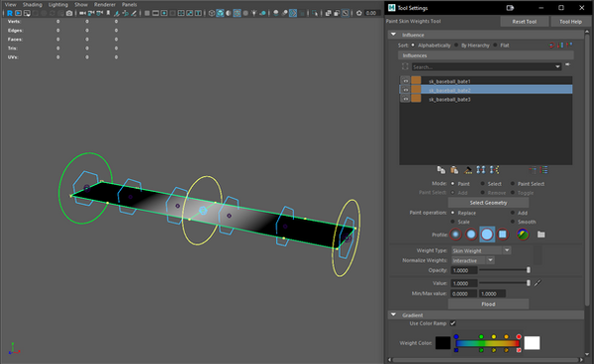Click the Select Geometry button

[x=488, y=203]
